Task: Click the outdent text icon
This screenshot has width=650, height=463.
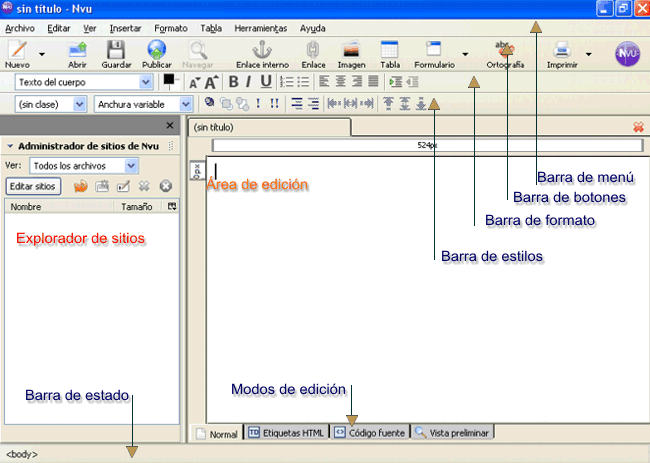Action: [x=412, y=82]
